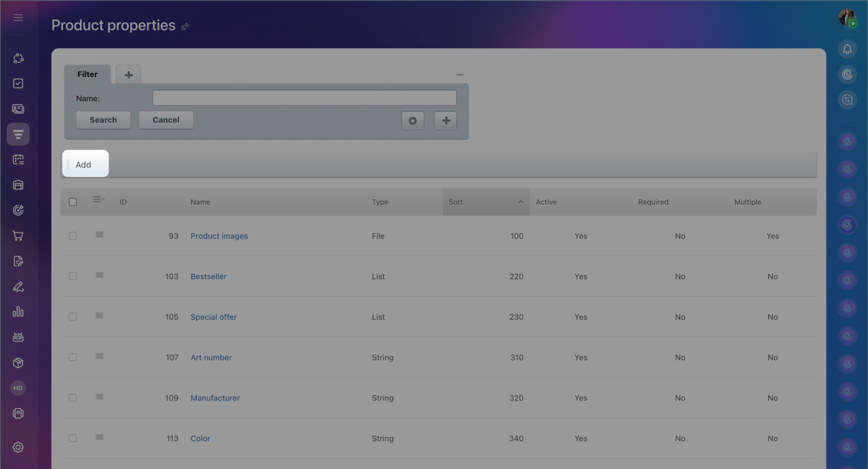
Task: Pin the Product properties page
Action: coord(185,26)
